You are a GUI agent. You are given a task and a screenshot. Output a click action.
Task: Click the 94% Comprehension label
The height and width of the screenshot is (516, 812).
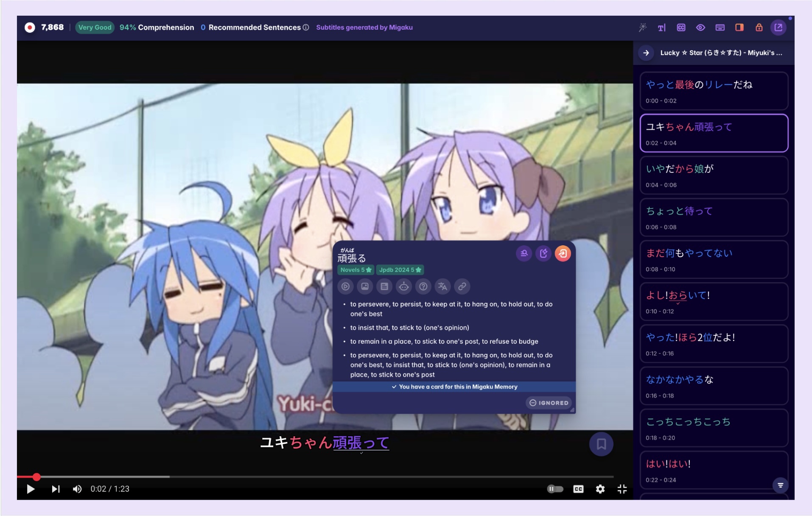tap(157, 28)
